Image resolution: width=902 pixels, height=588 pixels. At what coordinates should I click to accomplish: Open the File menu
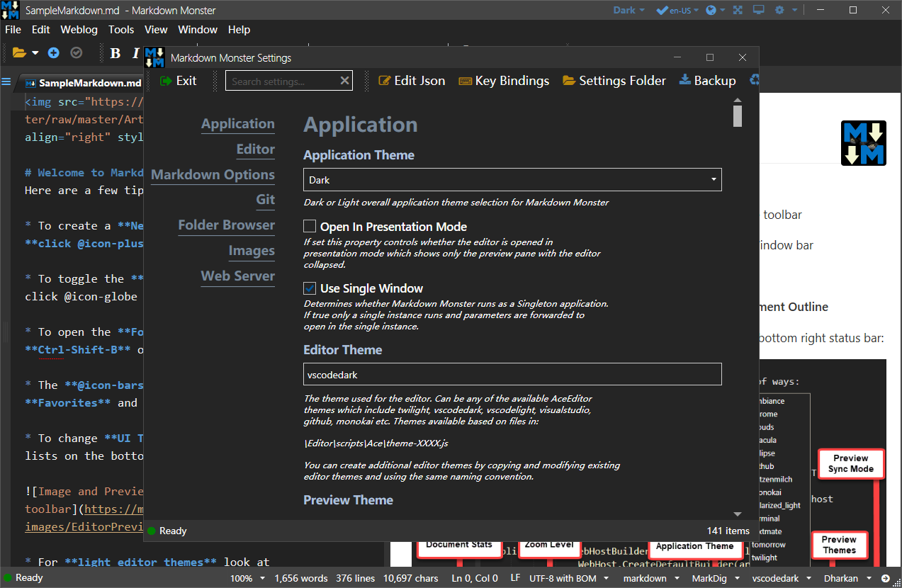click(x=13, y=30)
